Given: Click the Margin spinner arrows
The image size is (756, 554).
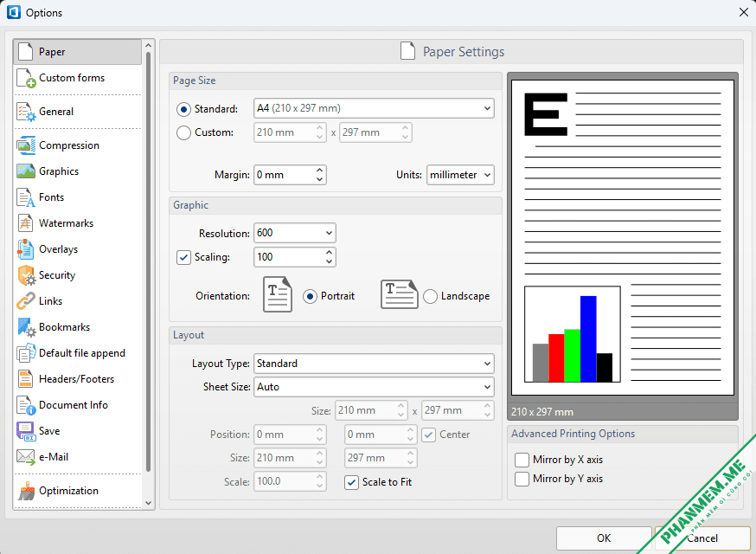Looking at the screenshot, I should pos(320,175).
